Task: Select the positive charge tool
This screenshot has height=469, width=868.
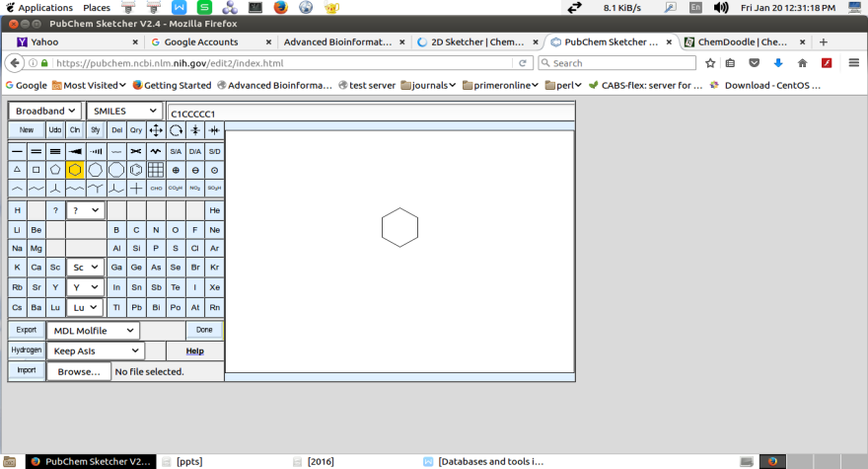Action: coord(176,170)
